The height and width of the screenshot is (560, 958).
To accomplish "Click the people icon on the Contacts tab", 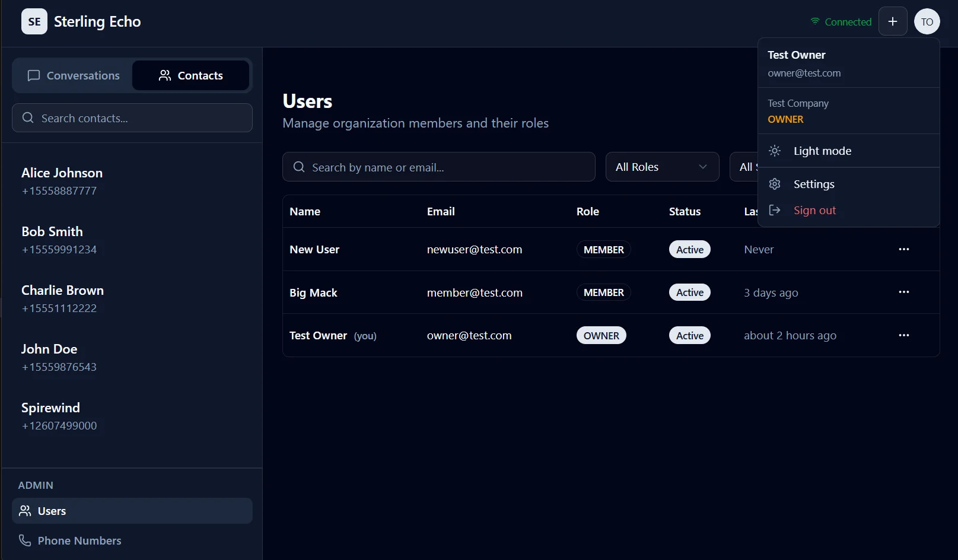I will [164, 75].
